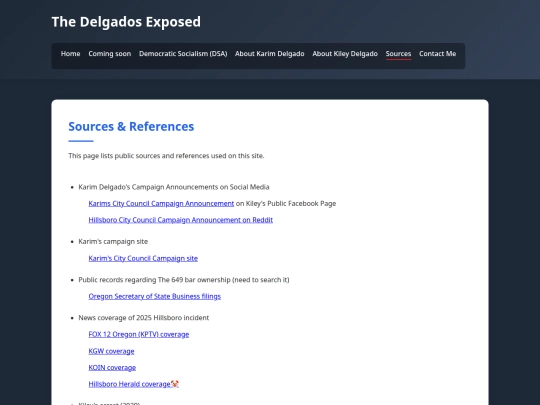
Task: Click the text 'This page lists public sources'
Action: click(x=114, y=156)
